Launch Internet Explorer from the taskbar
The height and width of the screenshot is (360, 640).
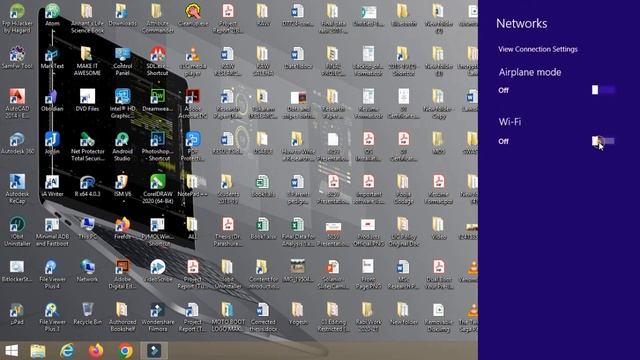tap(67, 351)
